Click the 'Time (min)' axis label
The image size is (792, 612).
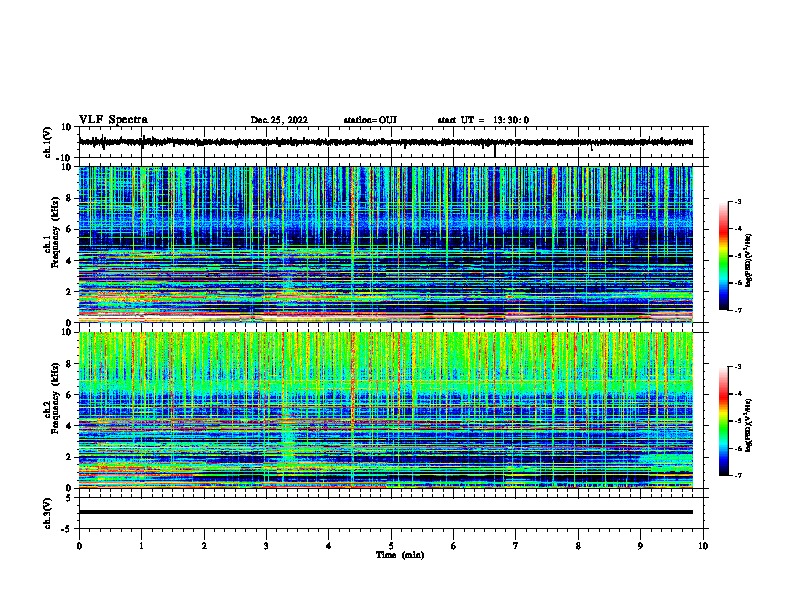[400, 555]
